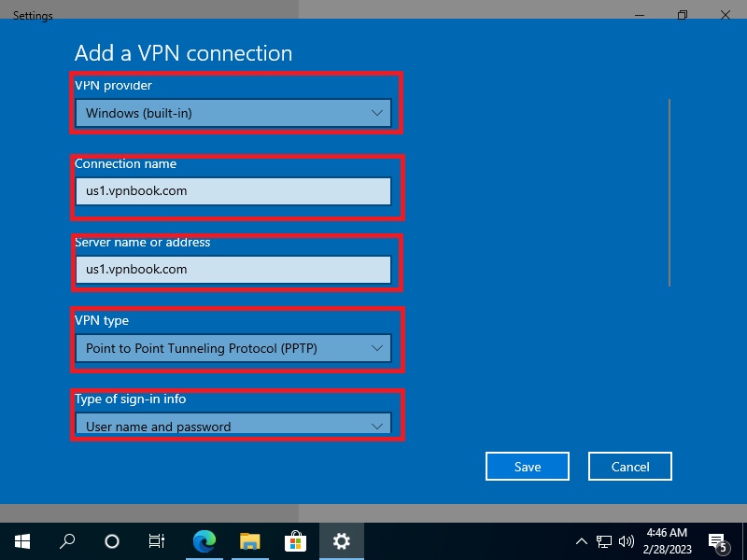Click the volume speaker tray icon
This screenshot has height=560, width=747.
(x=627, y=541)
